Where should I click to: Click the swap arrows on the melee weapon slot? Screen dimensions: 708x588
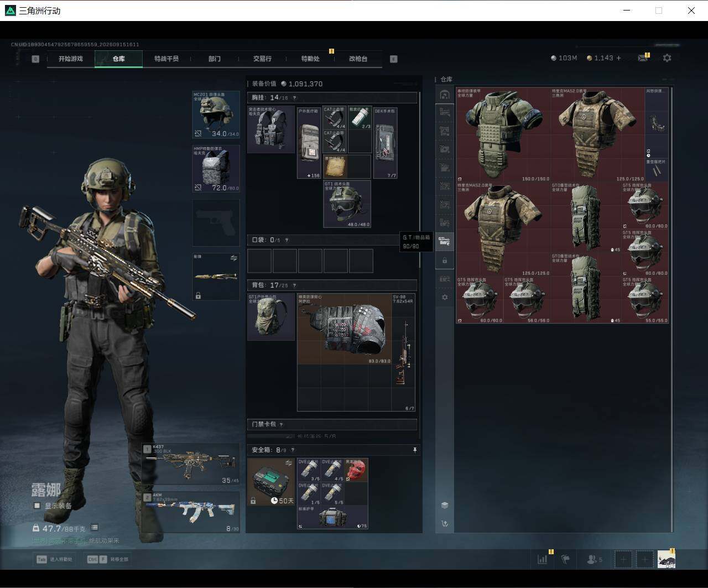[x=233, y=258]
